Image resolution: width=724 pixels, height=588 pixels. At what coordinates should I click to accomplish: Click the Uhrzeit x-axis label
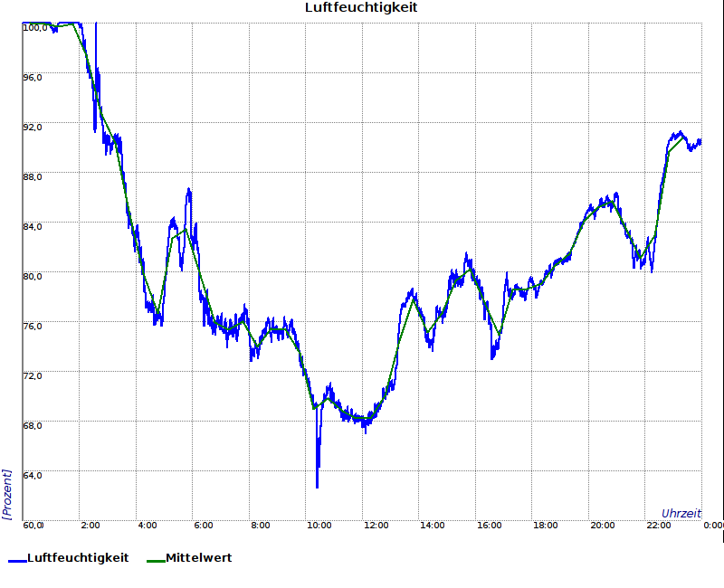coord(681,513)
